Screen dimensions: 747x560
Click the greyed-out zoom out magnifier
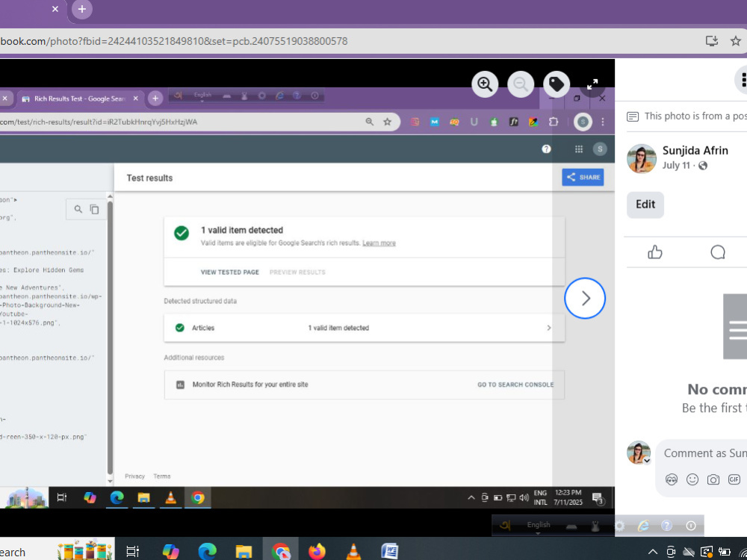click(520, 84)
